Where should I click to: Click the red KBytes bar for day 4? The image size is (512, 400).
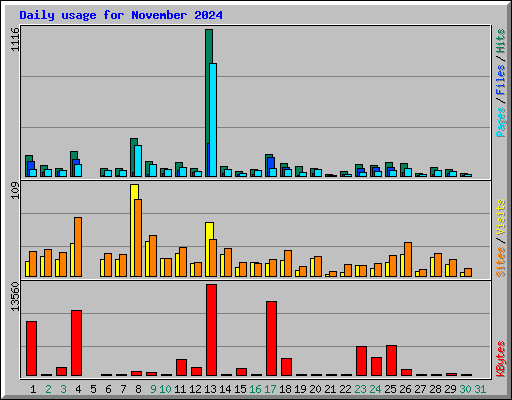pyautogui.click(x=76, y=343)
